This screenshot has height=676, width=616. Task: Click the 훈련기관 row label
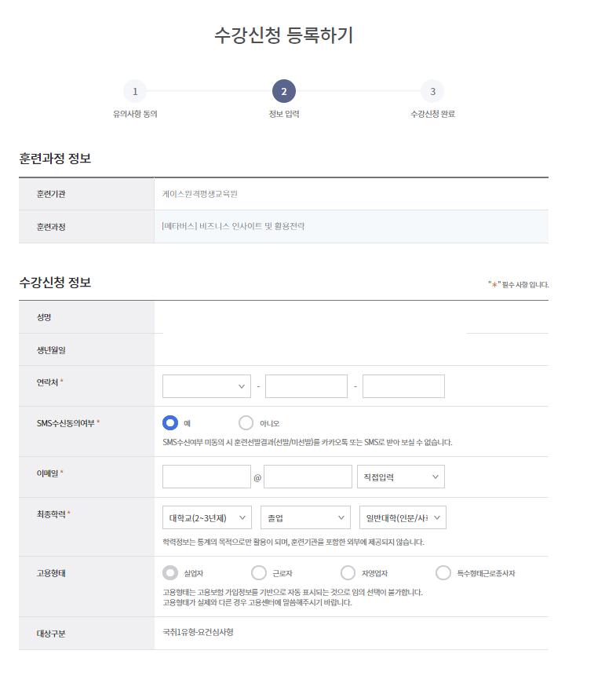51,194
